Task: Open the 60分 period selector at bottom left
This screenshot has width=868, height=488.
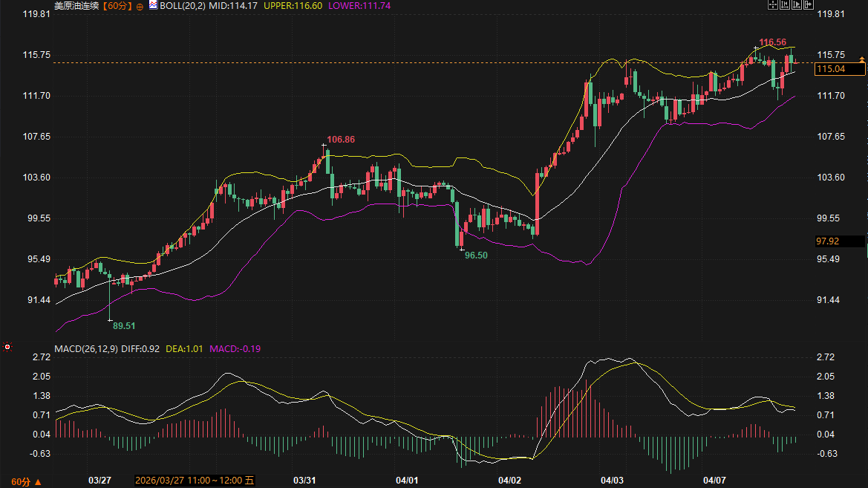Action: pyautogui.click(x=26, y=482)
